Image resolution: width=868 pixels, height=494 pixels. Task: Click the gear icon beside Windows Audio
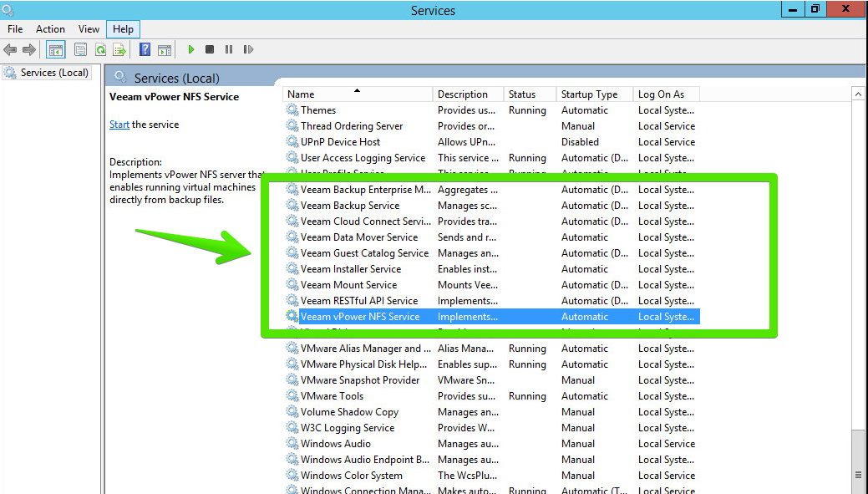(292, 444)
